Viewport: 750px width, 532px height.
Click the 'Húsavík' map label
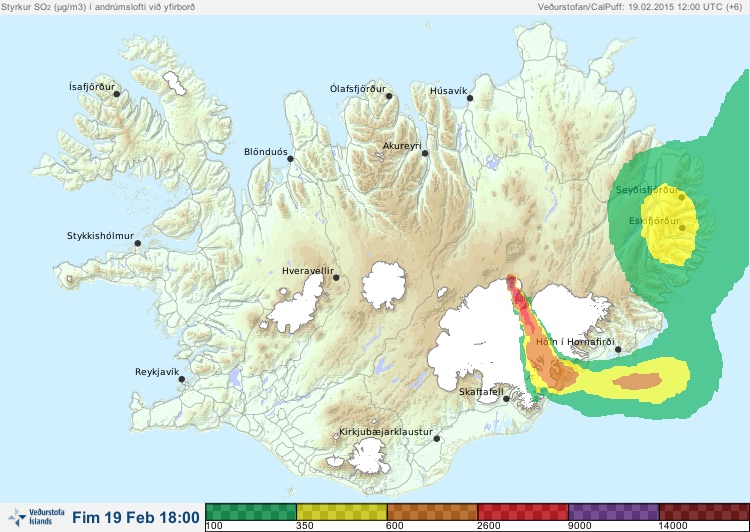click(448, 91)
